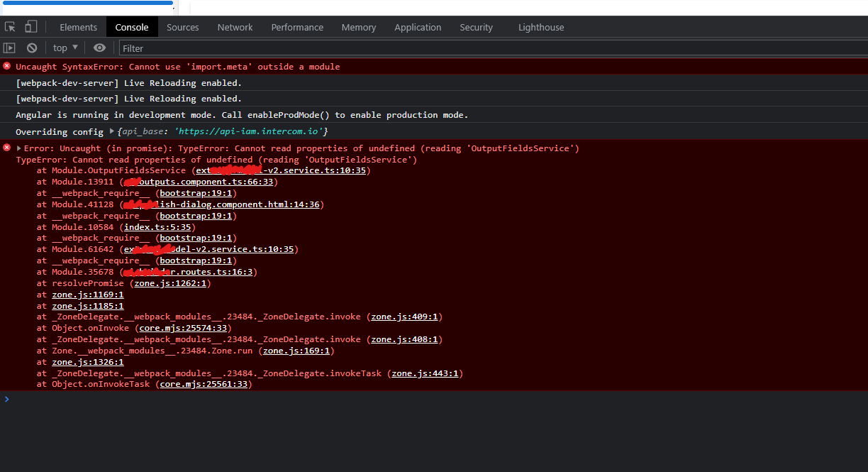Image resolution: width=868 pixels, height=472 pixels.
Task: Click the Uncaught promise error red icon
Action: click(7, 148)
